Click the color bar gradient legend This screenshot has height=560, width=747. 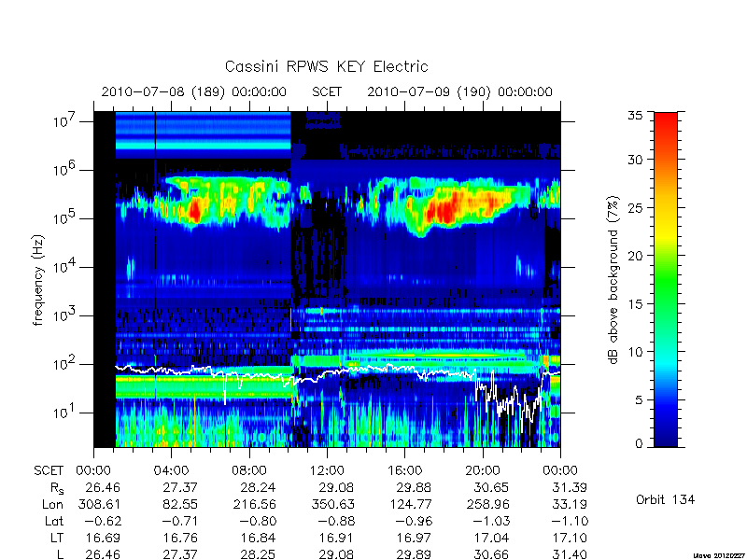click(x=666, y=279)
